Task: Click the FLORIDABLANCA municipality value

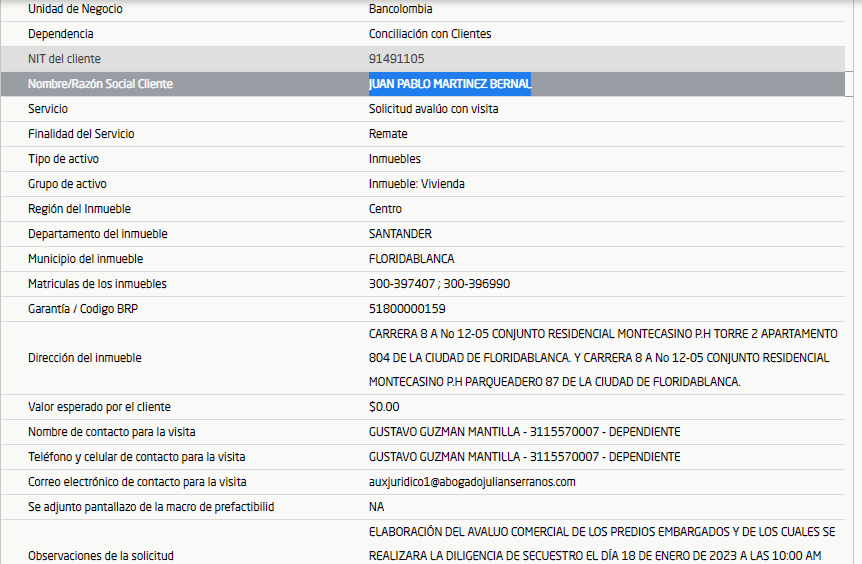Action: (x=411, y=259)
